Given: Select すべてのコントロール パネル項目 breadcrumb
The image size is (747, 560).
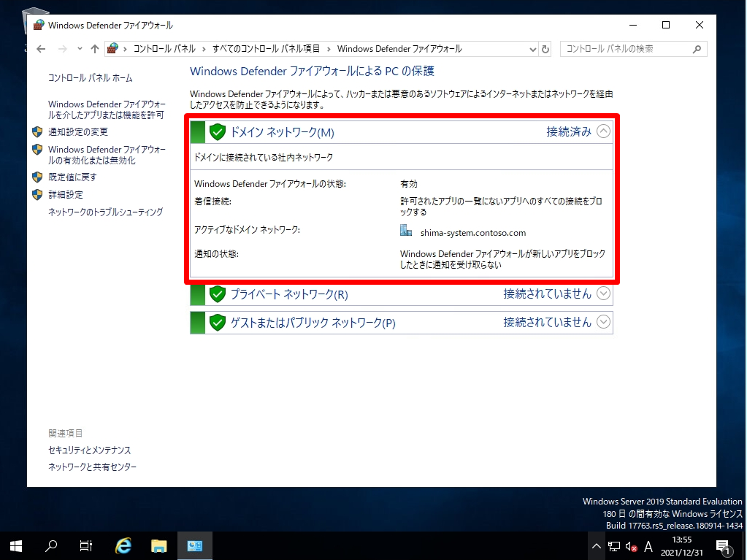Looking at the screenshot, I should [266, 49].
